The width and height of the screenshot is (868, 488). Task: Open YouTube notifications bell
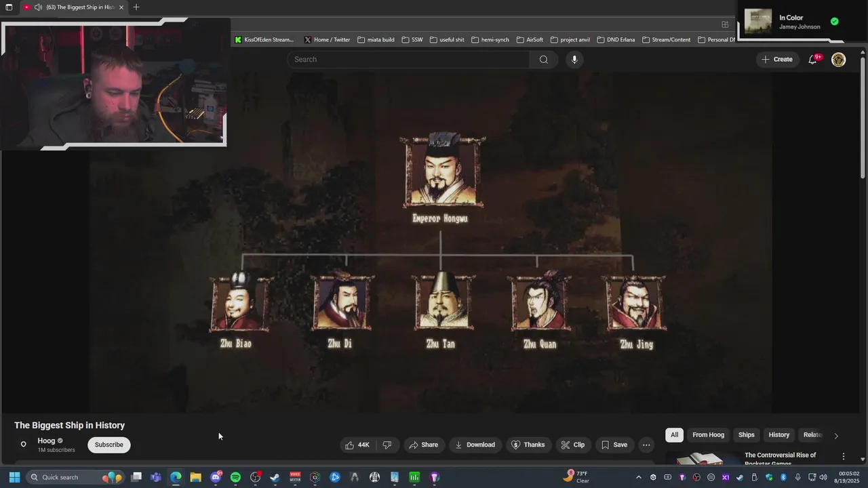pyautogui.click(x=813, y=60)
